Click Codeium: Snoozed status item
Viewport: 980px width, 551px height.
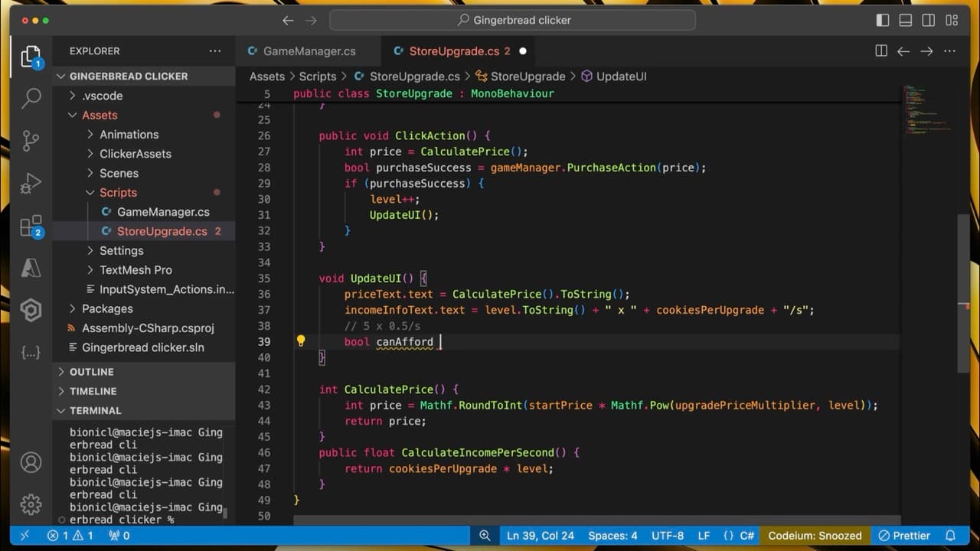click(x=815, y=536)
